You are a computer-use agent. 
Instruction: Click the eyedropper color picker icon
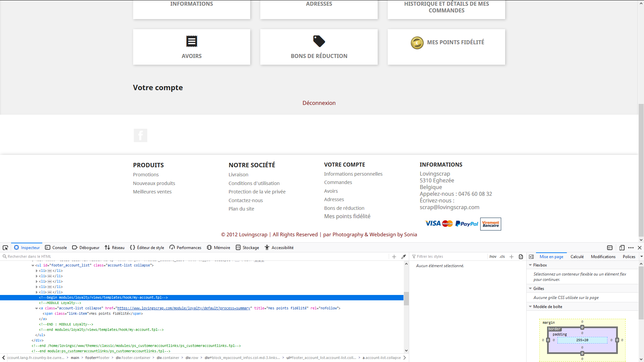click(404, 257)
